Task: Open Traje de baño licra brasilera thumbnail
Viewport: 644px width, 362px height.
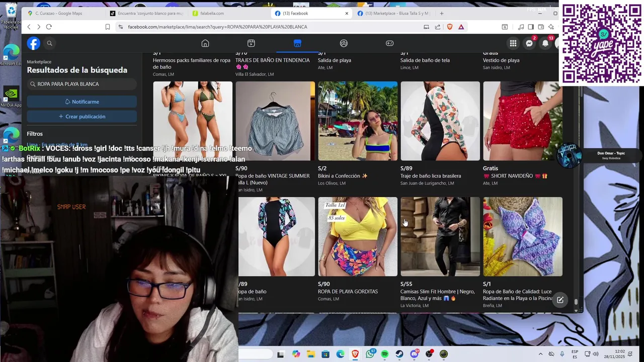Action: click(x=440, y=121)
